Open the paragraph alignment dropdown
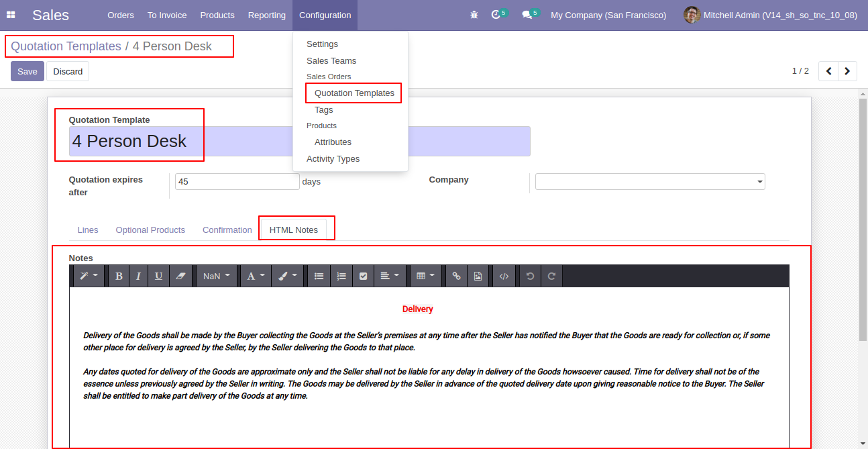 point(390,276)
